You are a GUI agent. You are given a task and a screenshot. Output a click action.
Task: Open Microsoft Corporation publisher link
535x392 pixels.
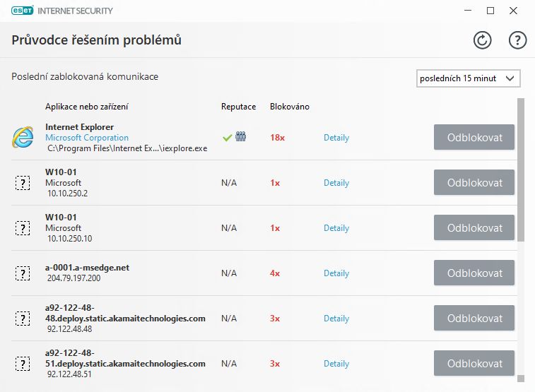pos(87,138)
